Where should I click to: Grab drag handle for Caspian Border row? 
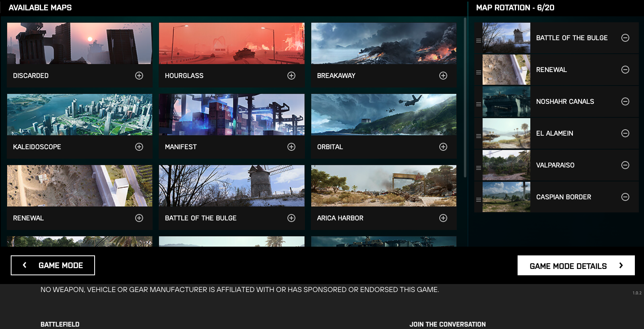point(479,200)
